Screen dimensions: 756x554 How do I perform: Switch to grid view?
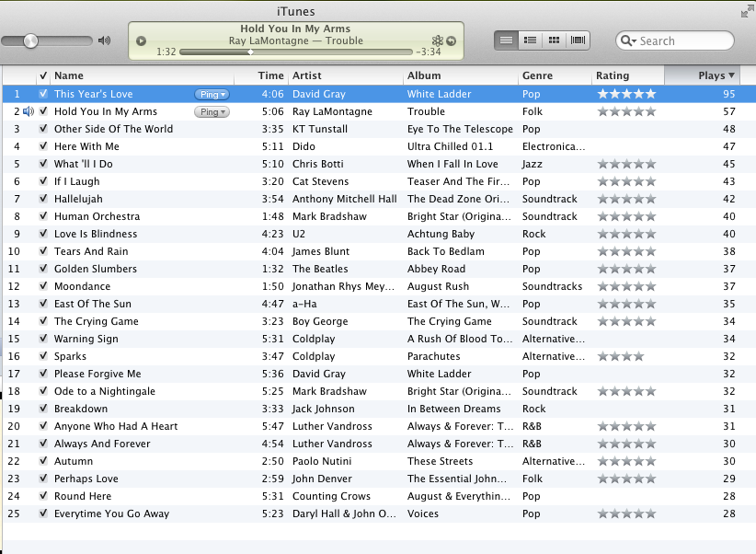tap(555, 40)
